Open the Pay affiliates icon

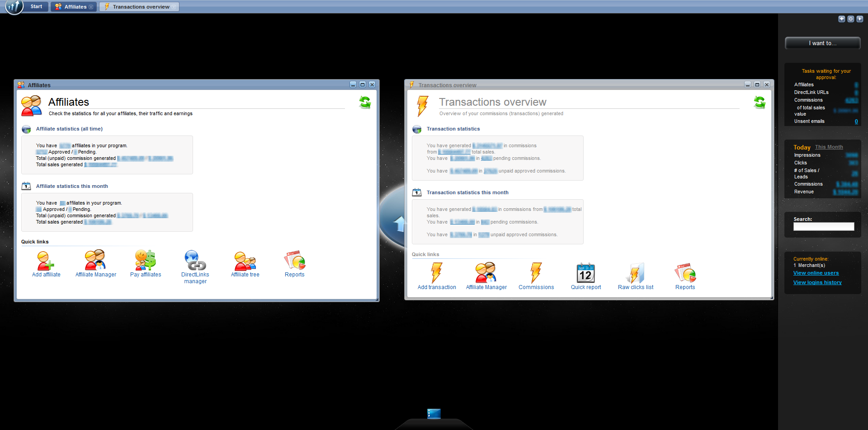(146, 260)
